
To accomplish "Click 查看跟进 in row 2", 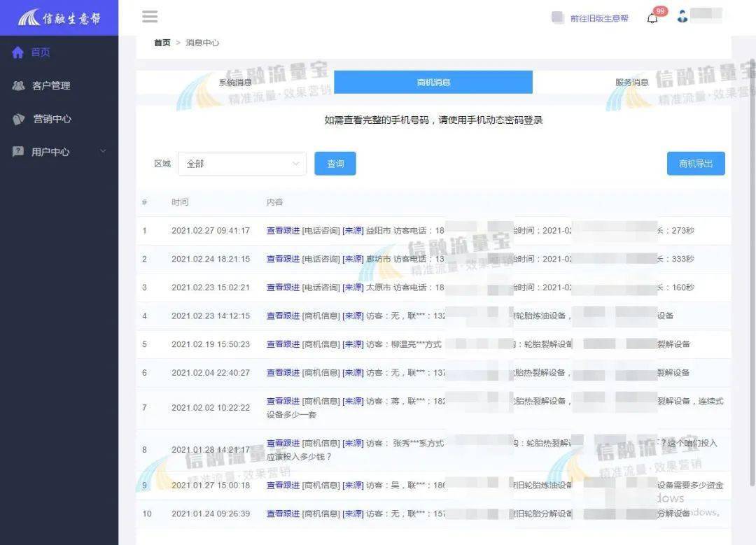I will click(283, 260).
